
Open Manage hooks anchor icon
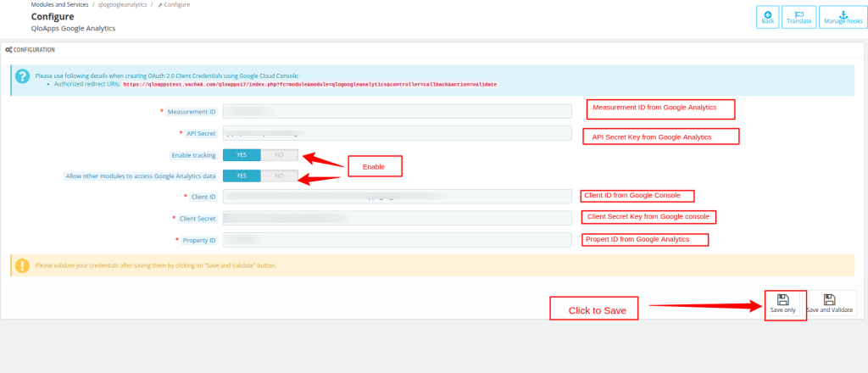[x=837, y=14]
